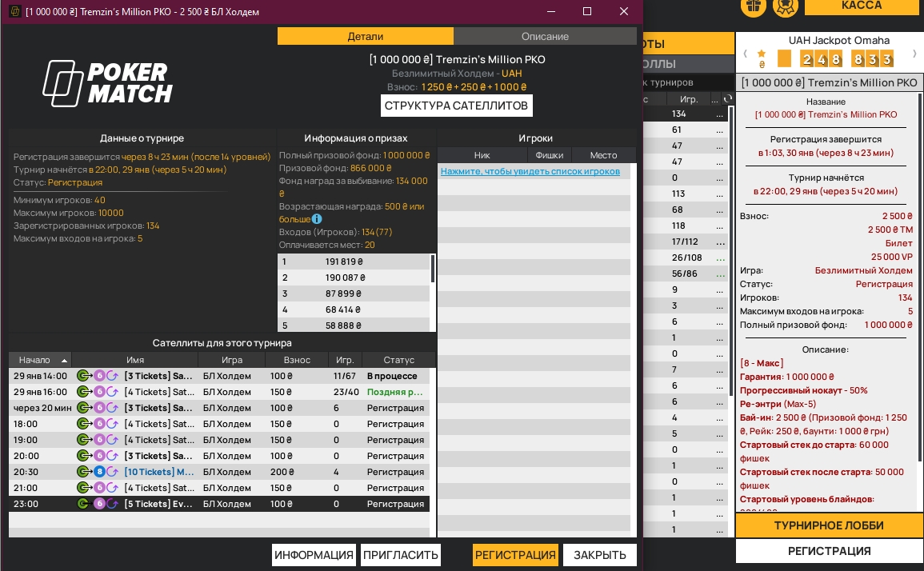Select prize row '191 819 ₴'
This screenshot has height=571, width=924.
pos(354,262)
